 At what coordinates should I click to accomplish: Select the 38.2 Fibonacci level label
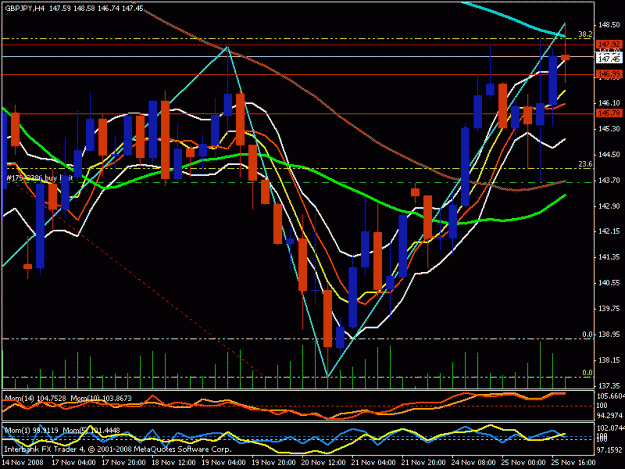[x=585, y=35]
